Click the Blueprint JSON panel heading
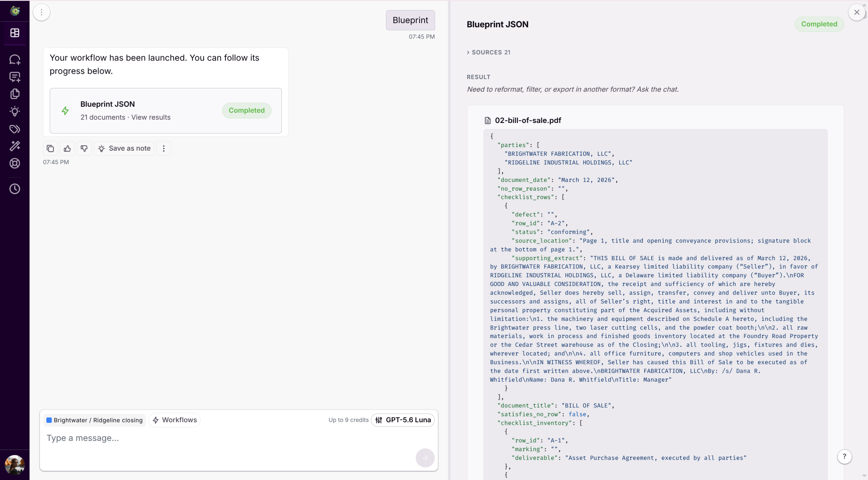The width and height of the screenshot is (868, 480). [x=497, y=25]
